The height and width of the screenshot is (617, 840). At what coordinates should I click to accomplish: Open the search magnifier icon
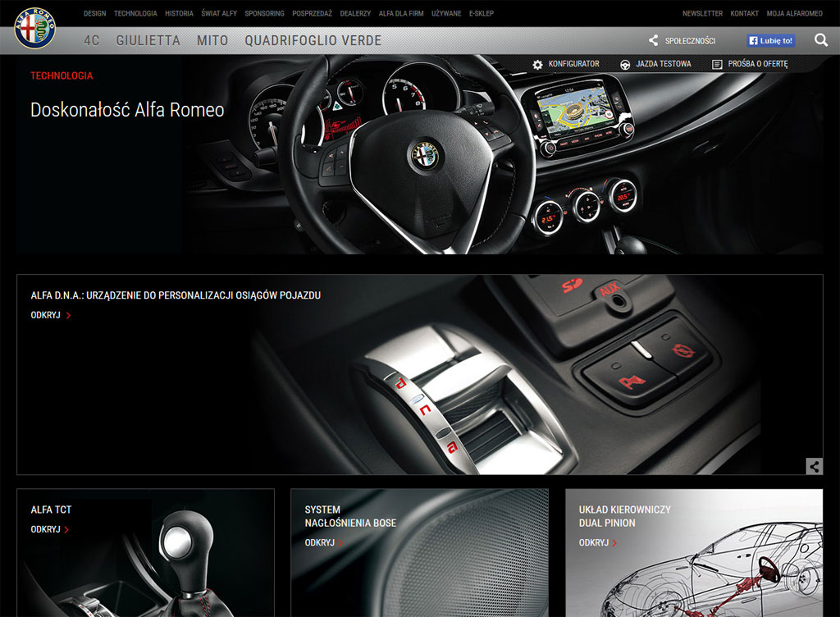pyautogui.click(x=820, y=40)
